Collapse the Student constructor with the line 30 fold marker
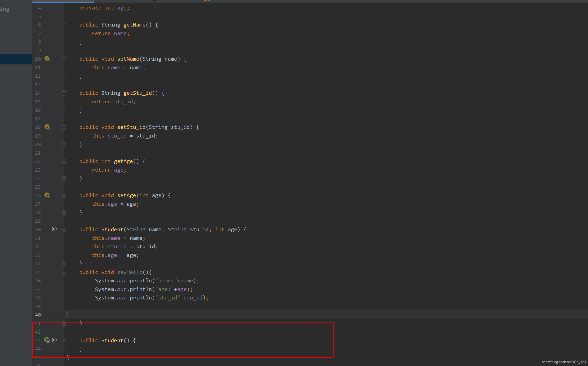Viewport: 588px width, 366px height. [64, 230]
